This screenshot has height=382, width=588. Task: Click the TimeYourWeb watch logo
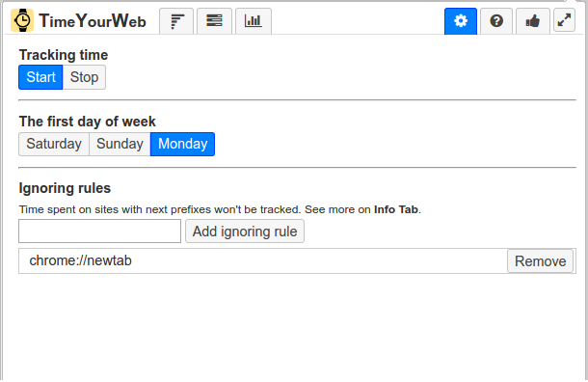click(x=22, y=20)
